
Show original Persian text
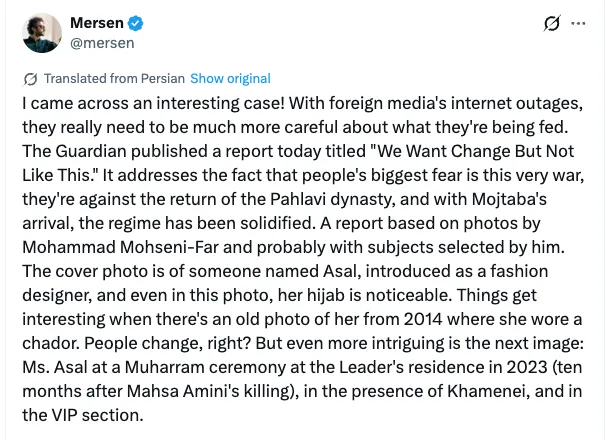point(230,79)
